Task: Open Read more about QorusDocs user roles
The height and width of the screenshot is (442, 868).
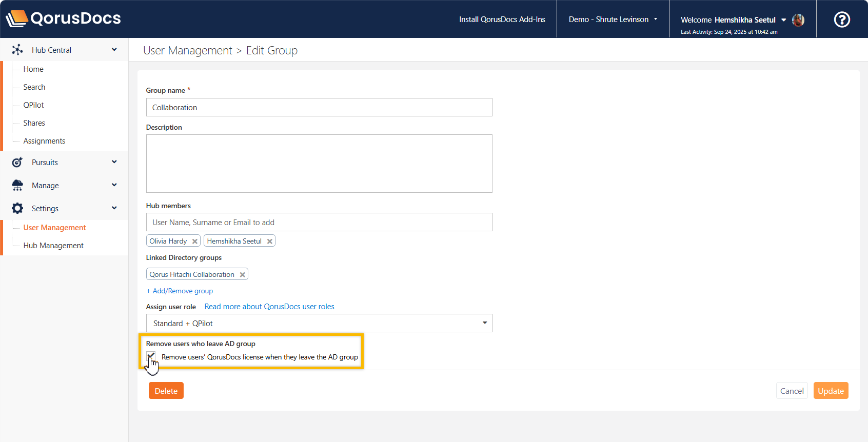Action: click(x=269, y=307)
